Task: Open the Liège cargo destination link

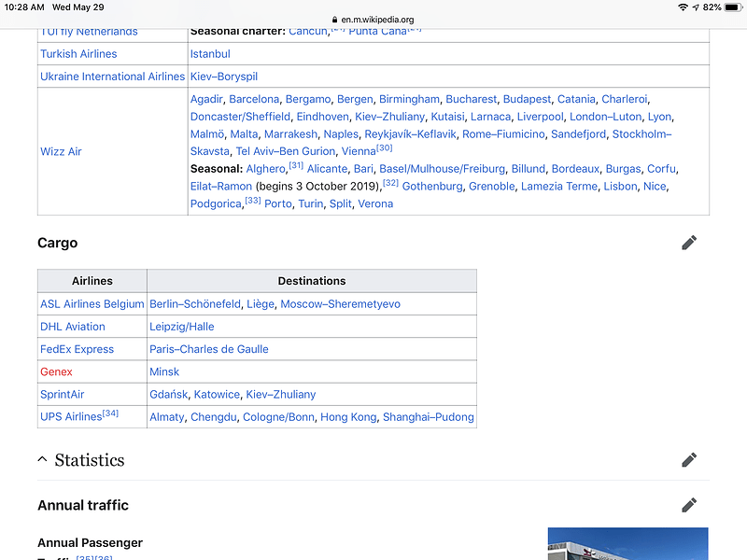Action: [261, 304]
